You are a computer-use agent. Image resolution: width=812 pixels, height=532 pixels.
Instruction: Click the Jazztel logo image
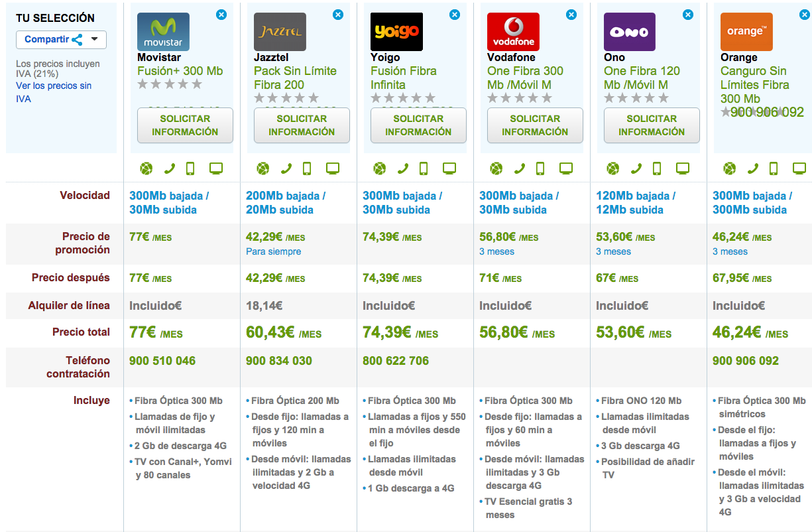pyautogui.click(x=280, y=32)
